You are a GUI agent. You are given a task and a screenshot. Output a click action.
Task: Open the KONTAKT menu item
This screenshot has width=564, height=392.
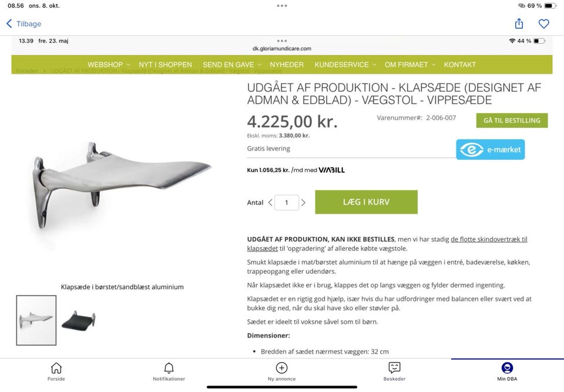[x=459, y=65]
